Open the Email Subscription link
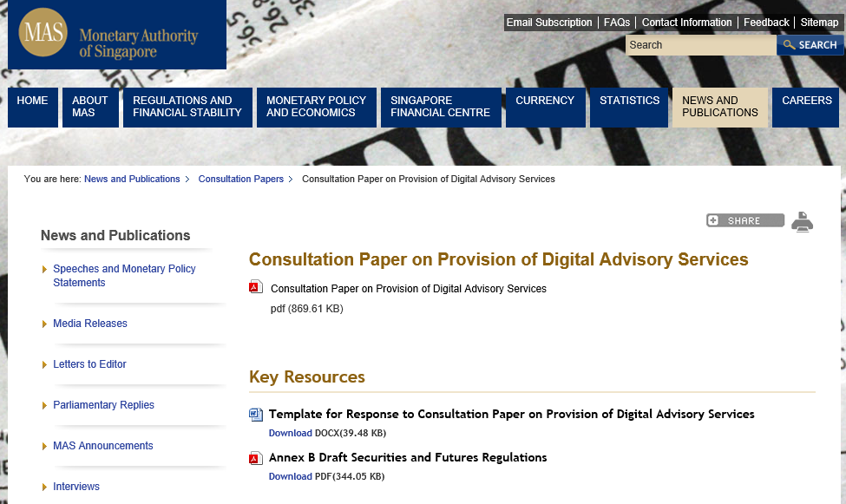This screenshot has height=504, width=846. [x=549, y=23]
